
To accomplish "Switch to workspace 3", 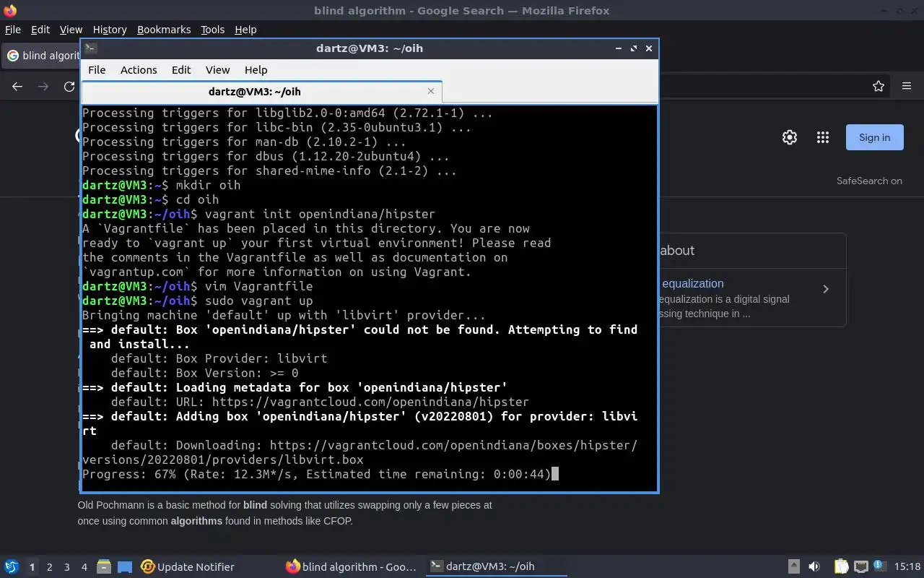I will click(66, 567).
